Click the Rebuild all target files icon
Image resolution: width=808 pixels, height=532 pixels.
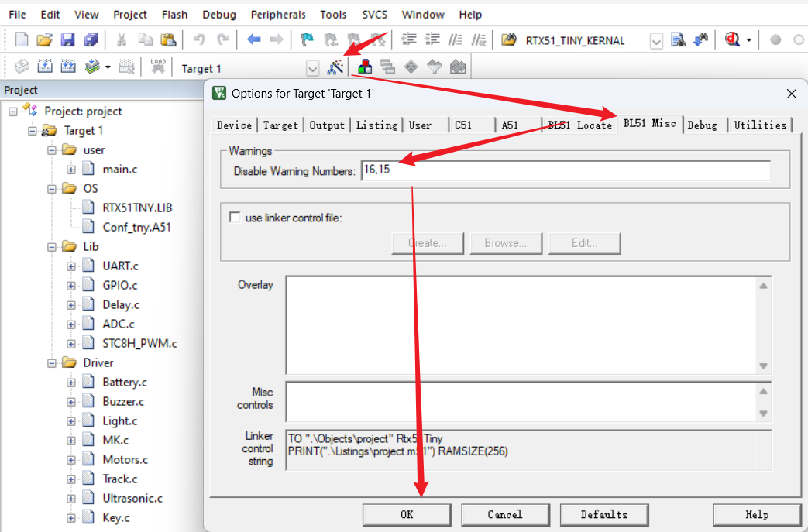[x=68, y=67]
